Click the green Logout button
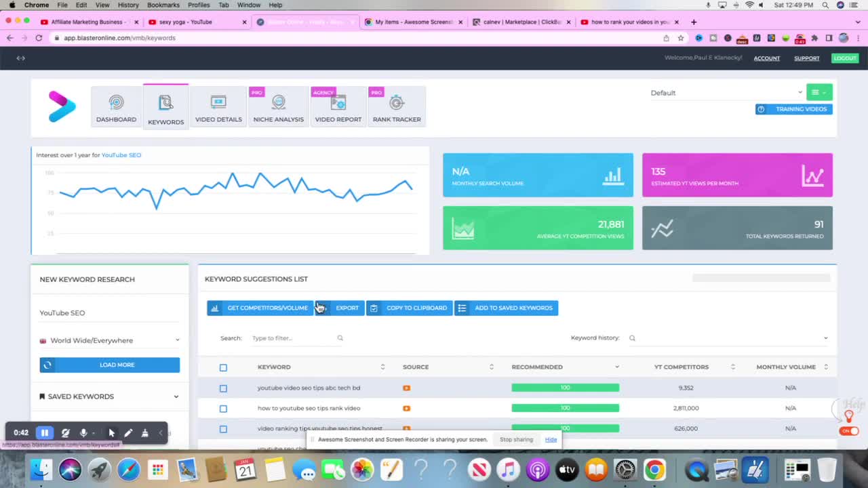 pos(845,58)
